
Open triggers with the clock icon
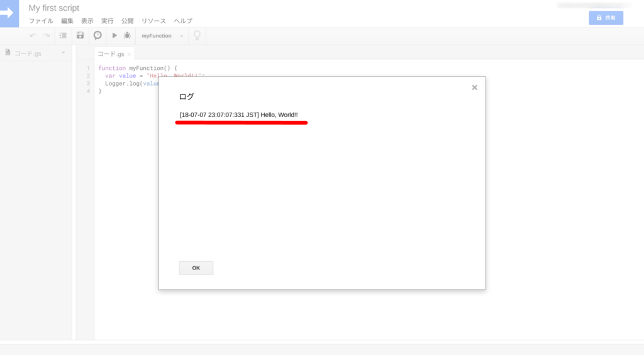[x=97, y=36]
